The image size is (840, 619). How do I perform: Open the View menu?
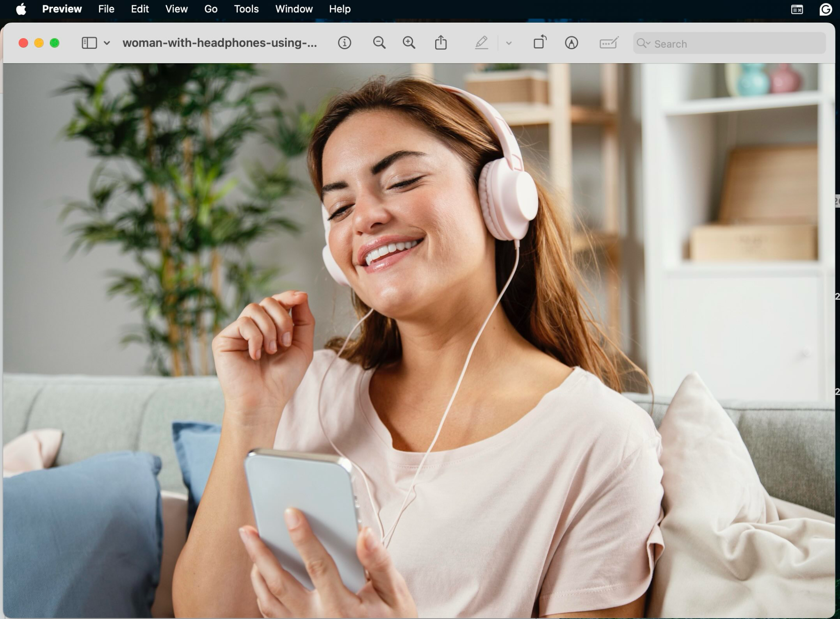click(176, 9)
